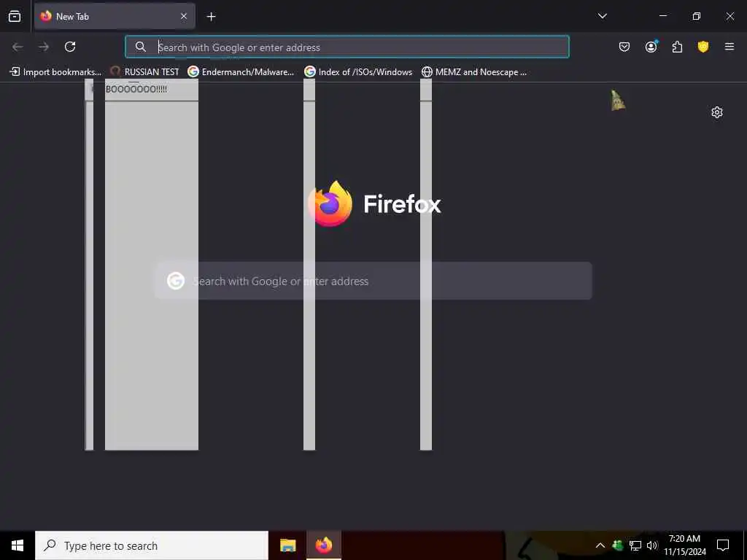
Task: Open a new tab with plus button
Action: (211, 17)
